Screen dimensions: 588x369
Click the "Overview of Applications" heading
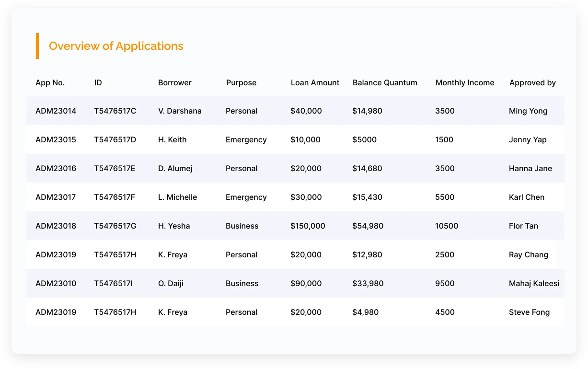pos(116,46)
